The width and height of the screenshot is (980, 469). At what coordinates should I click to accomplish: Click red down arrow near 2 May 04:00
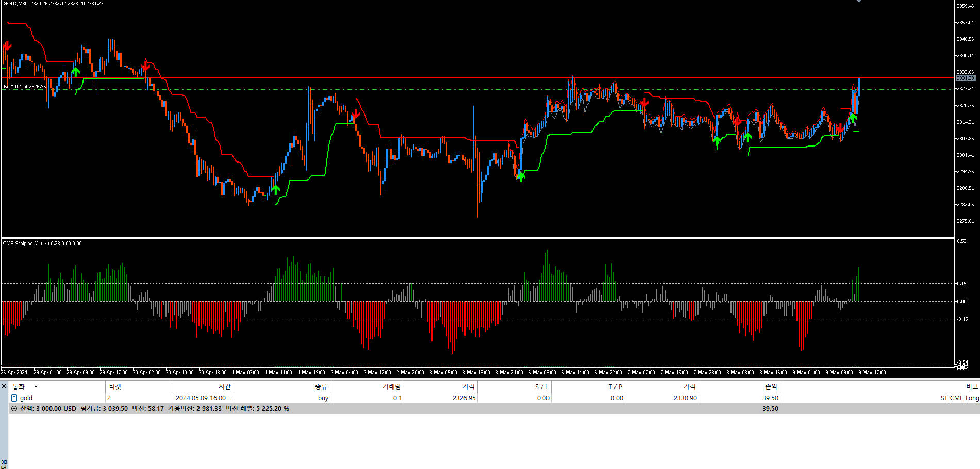pos(355,114)
